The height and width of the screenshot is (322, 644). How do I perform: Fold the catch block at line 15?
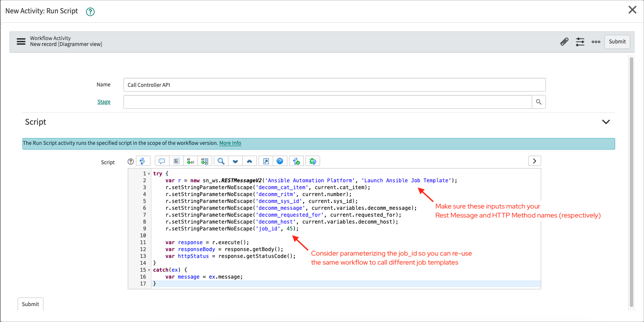coord(149,270)
